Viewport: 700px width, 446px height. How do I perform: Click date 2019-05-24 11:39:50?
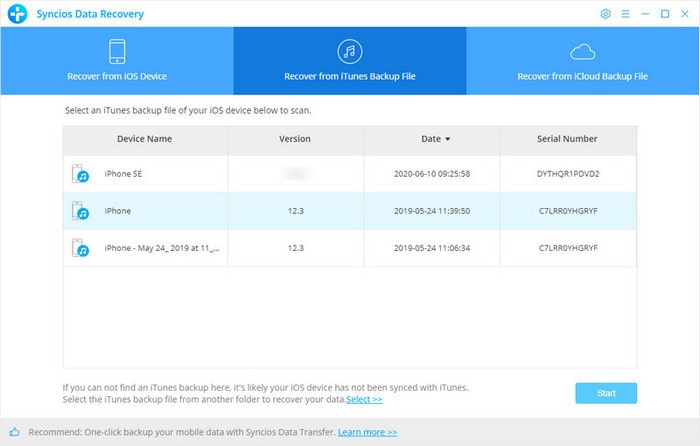point(432,211)
